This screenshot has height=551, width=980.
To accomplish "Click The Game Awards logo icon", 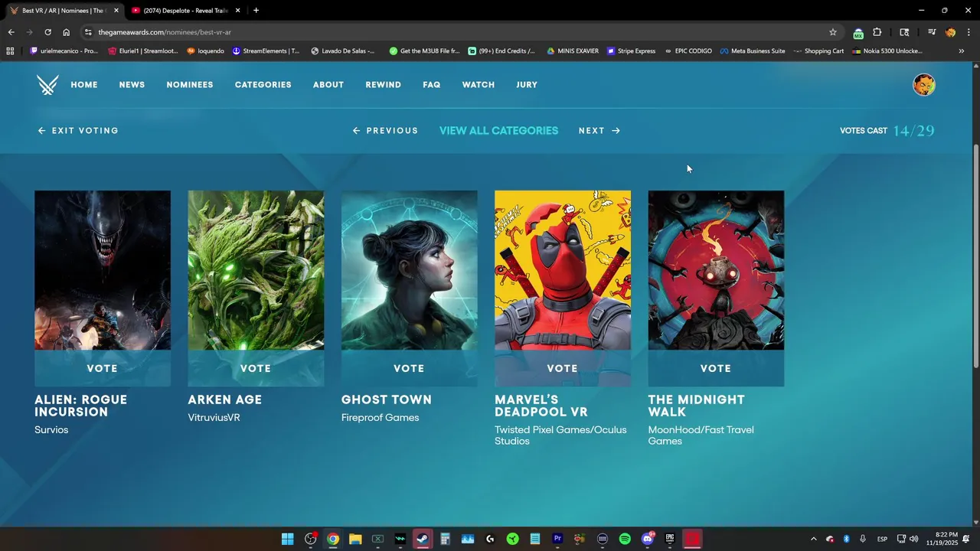I will (x=47, y=85).
